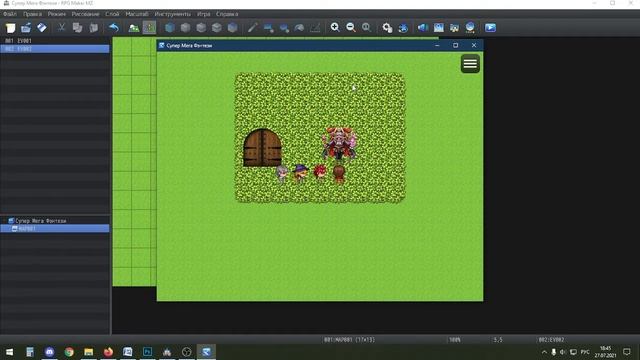The height and width of the screenshot is (360, 640).
Task: Select the Layer 3 cube icon
Action: point(217,27)
